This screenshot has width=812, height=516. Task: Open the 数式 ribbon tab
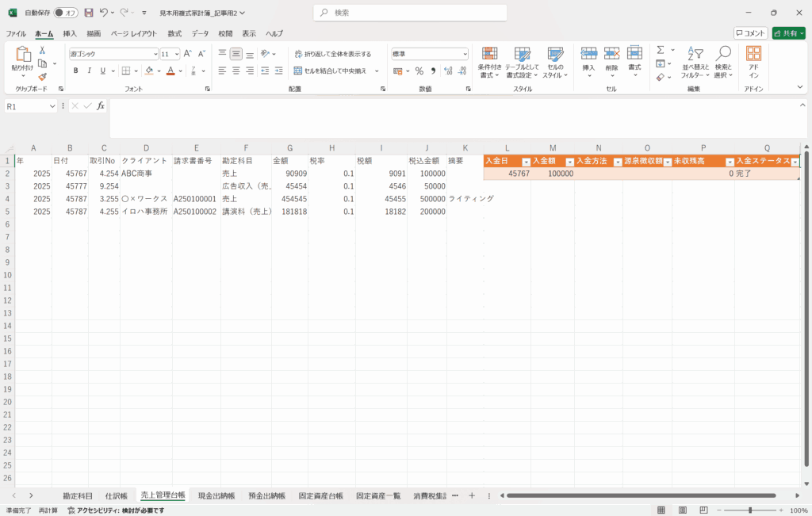click(x=174, y=33)
